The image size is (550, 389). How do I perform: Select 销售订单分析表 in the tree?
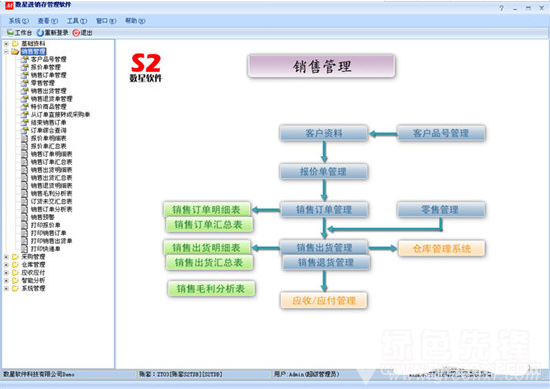(x=51, y=209)
